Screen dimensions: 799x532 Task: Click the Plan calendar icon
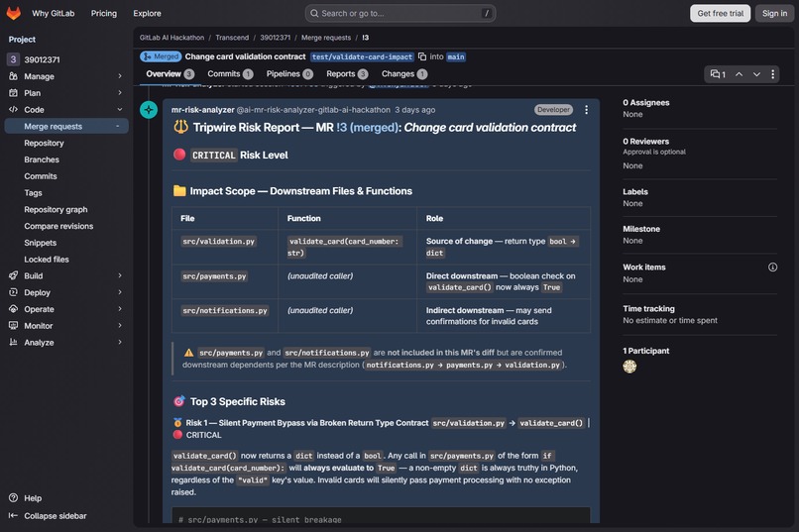(13, 93)
